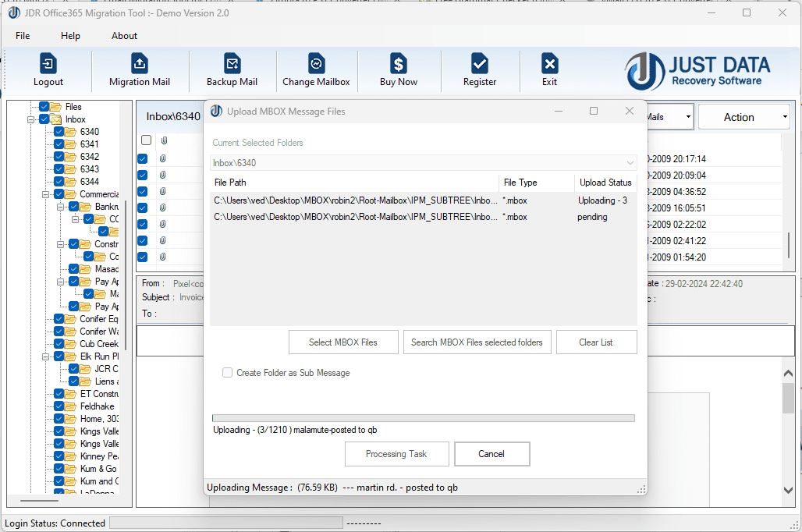Screen dimensions: 802x532
Task: Open the File menu
Action: click(x=23, y=36)
